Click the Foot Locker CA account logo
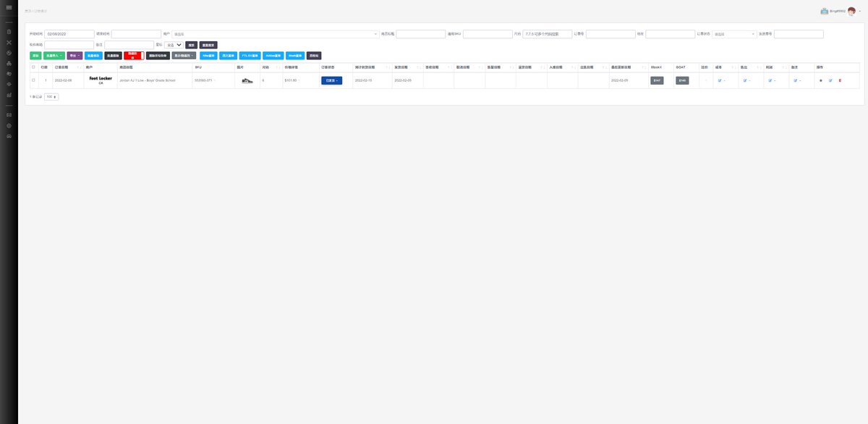This screenshot has height=424, width=868. point(101,80)
